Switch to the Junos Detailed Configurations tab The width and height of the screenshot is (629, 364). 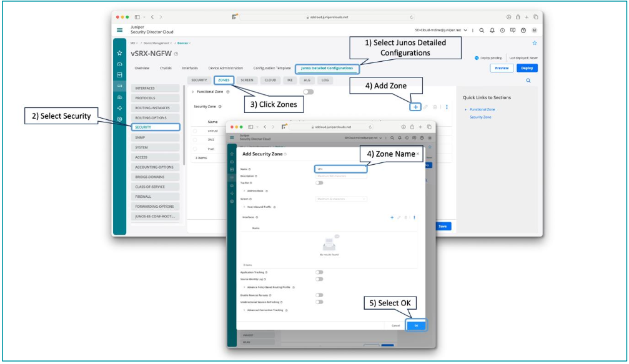pos(327,68)
